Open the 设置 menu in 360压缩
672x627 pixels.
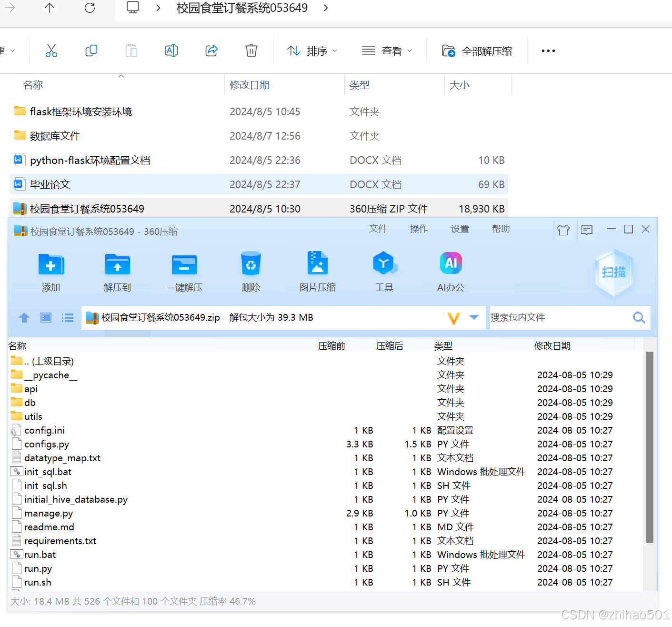460,229
